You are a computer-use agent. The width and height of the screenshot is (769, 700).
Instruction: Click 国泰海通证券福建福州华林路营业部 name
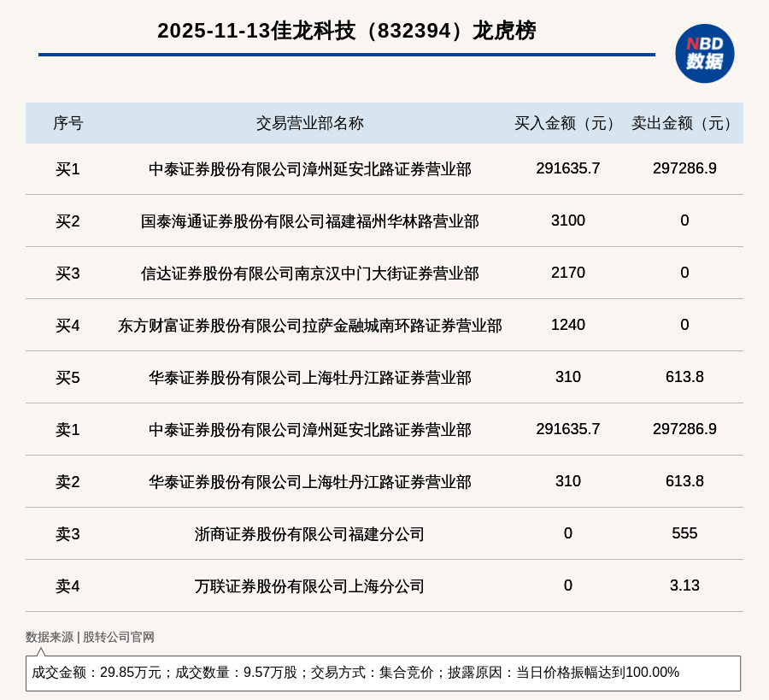309,221
